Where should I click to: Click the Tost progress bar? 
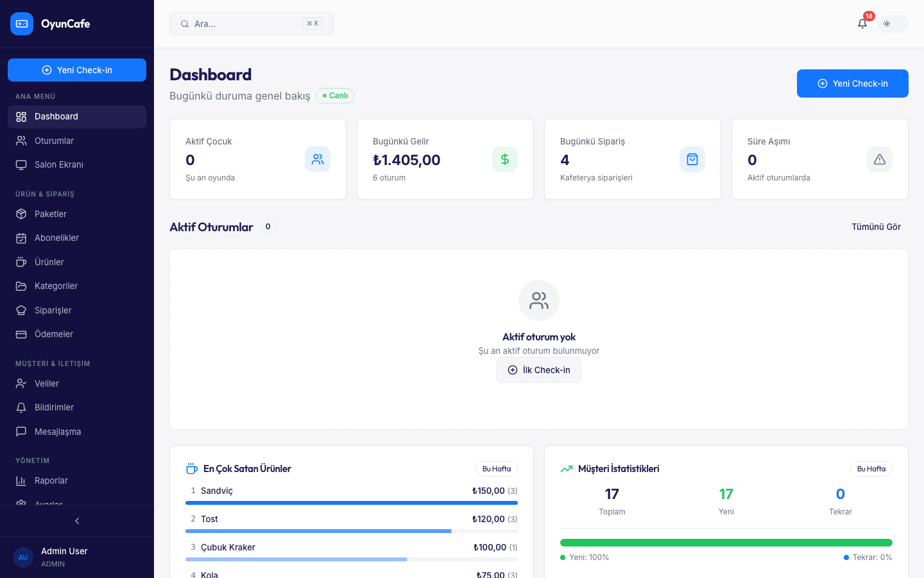[352, 531]
